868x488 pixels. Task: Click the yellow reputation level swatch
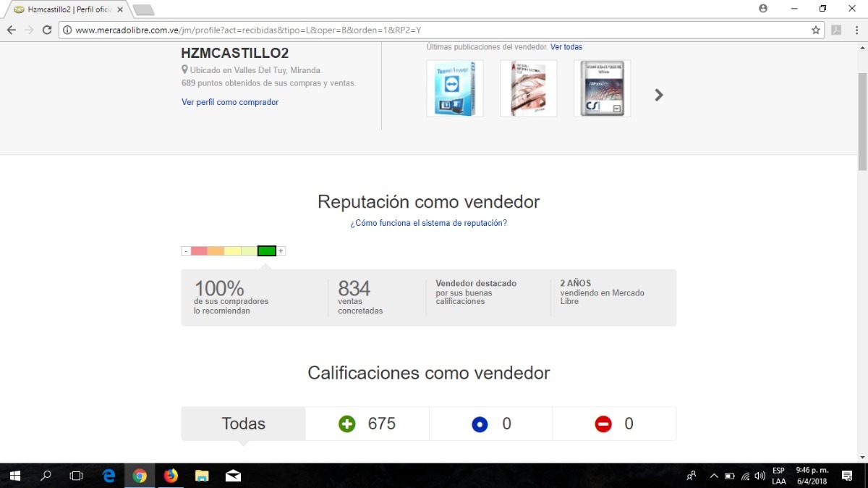click(x=232, y=251)
